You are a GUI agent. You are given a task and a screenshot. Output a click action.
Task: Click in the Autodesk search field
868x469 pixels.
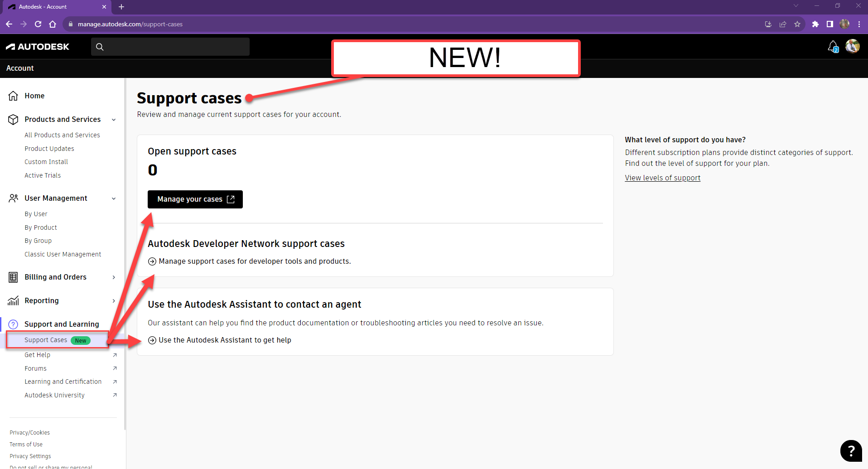(x=170, y=47)
